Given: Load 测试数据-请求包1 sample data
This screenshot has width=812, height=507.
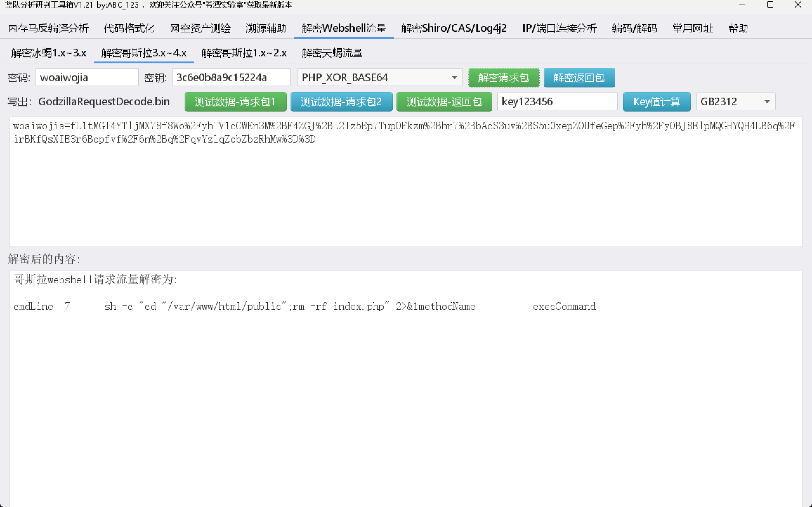Looking at the screenshot, I should click(x=235, y=102).
